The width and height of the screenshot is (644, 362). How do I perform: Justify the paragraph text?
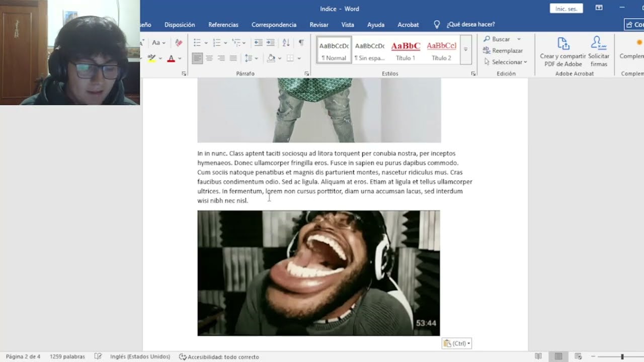pyautogui.click(x=233, y=58)
